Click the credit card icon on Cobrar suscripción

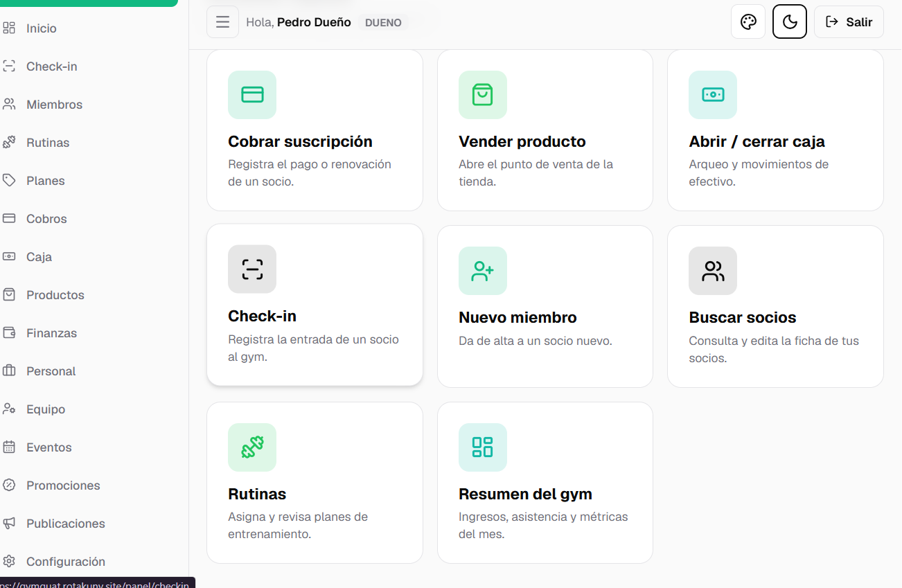(252, 95)
